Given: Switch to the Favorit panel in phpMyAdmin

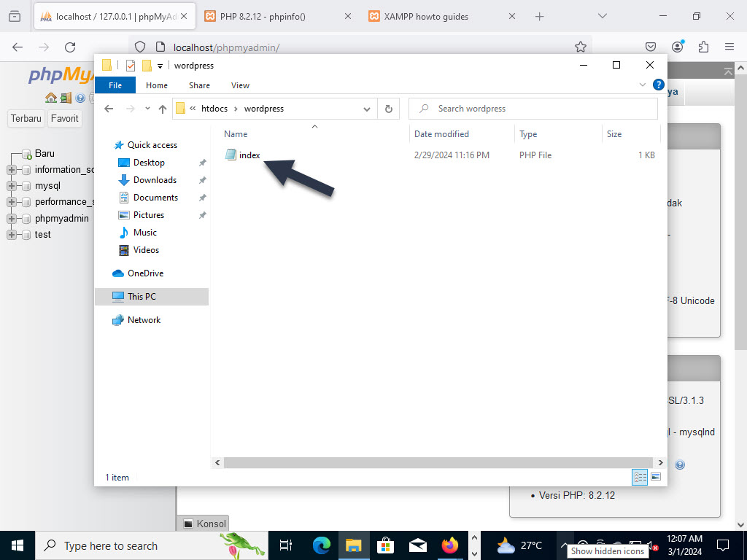Looking at the screenshot, I should pos(64,117).
